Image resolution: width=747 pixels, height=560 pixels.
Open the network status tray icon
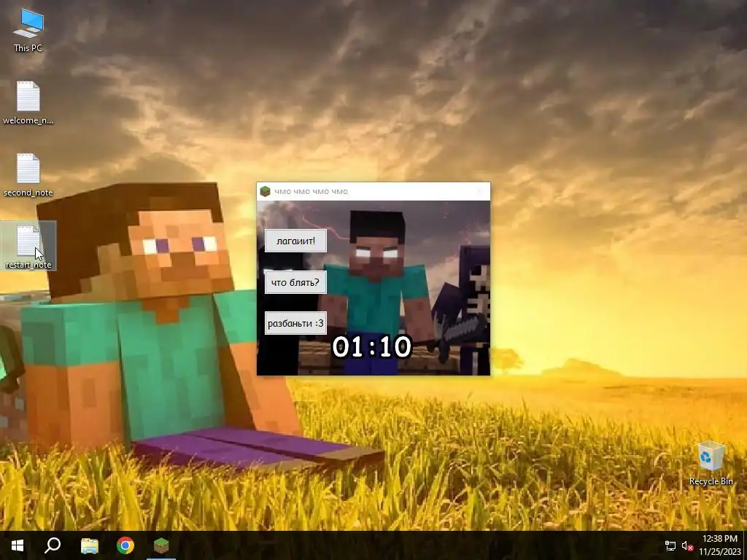(x=670, y=545)
